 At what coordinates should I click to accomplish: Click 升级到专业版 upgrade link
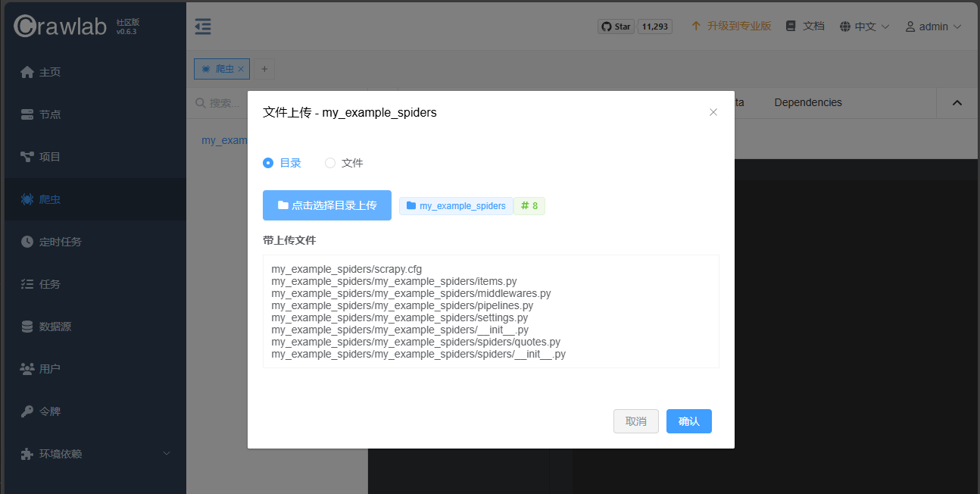point(731,26)
